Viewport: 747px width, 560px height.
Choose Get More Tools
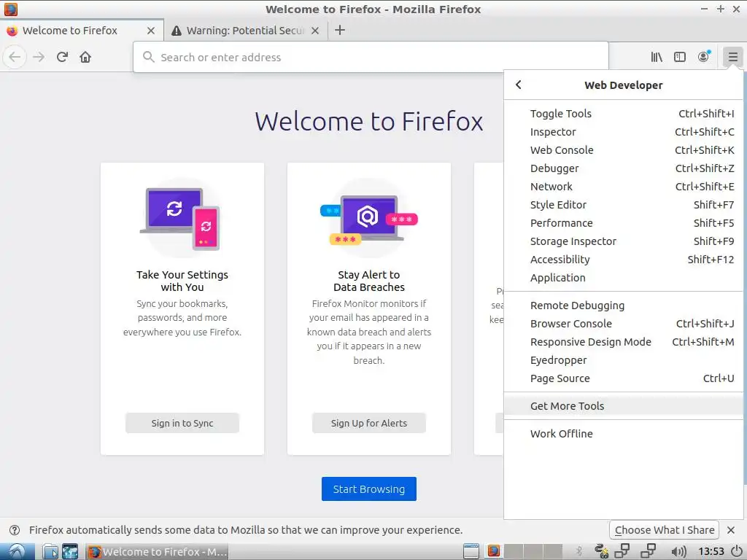point(624,405)
